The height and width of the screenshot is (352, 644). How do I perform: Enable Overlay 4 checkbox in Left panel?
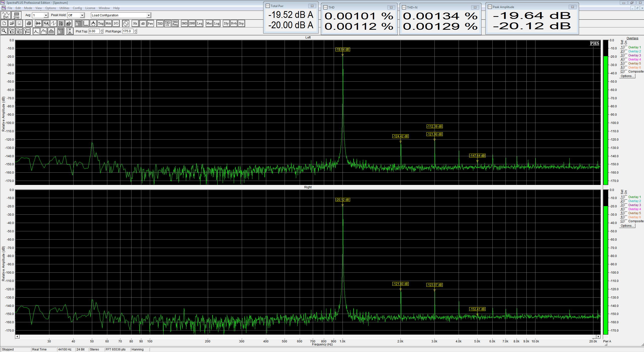626,59
